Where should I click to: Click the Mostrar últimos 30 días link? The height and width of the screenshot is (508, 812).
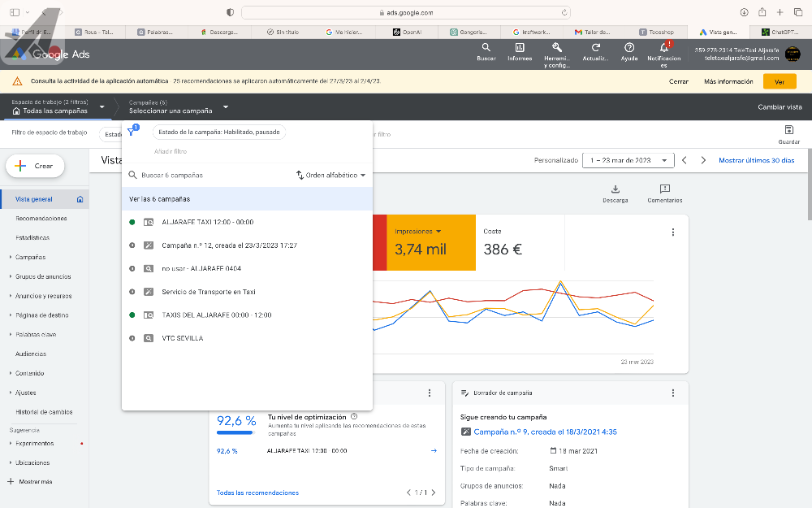(756, 160)
